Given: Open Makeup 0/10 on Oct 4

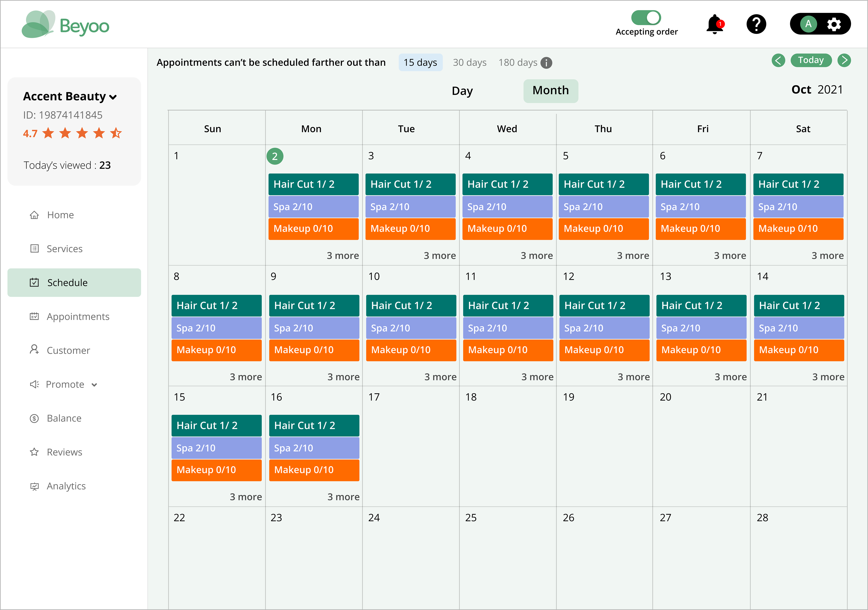Looking at the screenshot, I should pos(507,229).
